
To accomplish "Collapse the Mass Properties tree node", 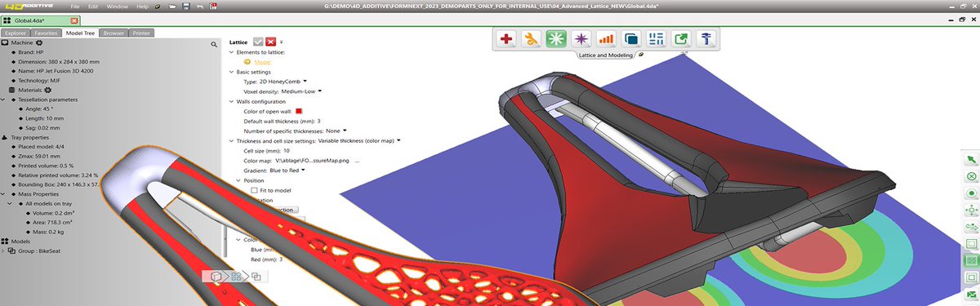I will coord(3,194).
